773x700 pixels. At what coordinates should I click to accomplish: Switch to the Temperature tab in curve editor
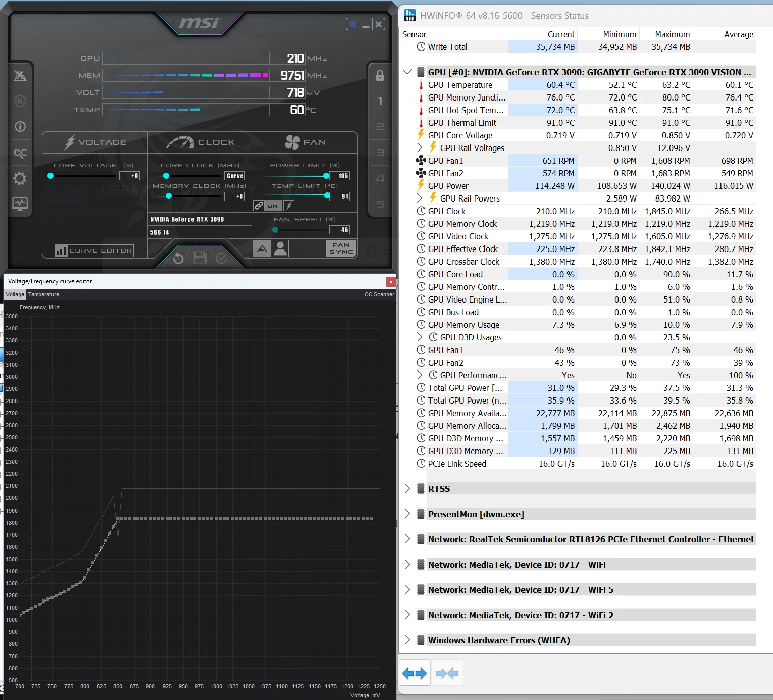coord(43,294)
